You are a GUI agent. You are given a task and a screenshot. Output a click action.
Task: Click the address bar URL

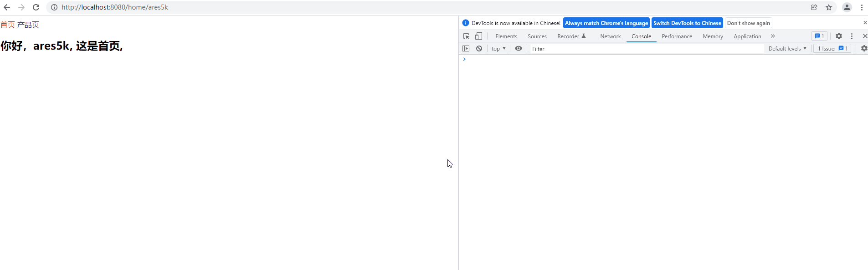pos(115,7)
